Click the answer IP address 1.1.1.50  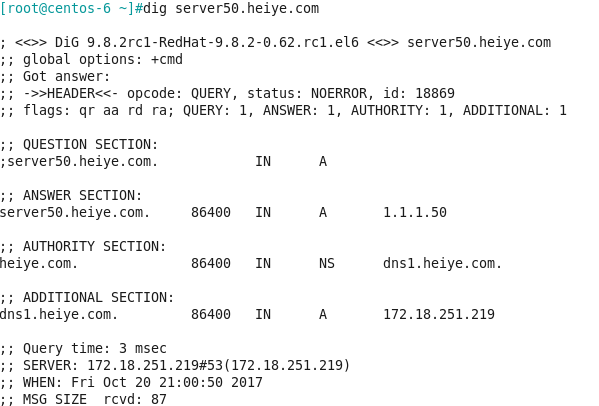[415, 212]
